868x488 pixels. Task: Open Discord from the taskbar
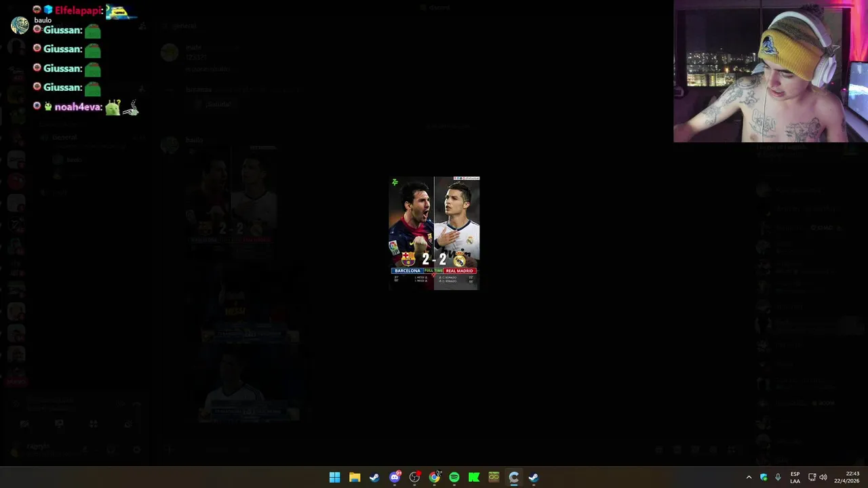pos(395,477)
